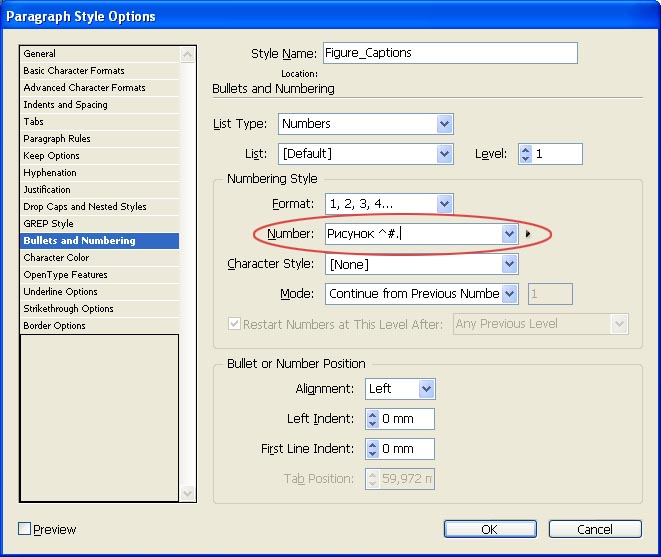Viewport: 661px width, 557px height.
Task: Select the GREP Style category
Action: 99,223
